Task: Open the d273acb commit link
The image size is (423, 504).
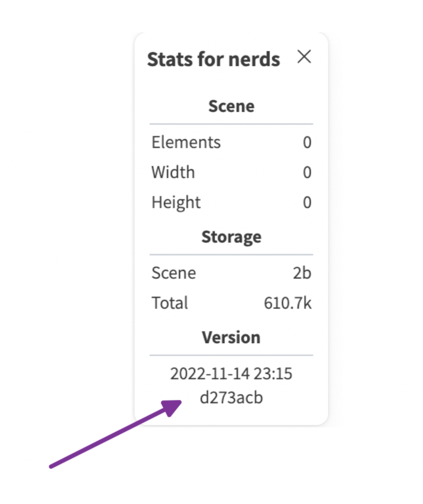Action: (x=233, y=398)
